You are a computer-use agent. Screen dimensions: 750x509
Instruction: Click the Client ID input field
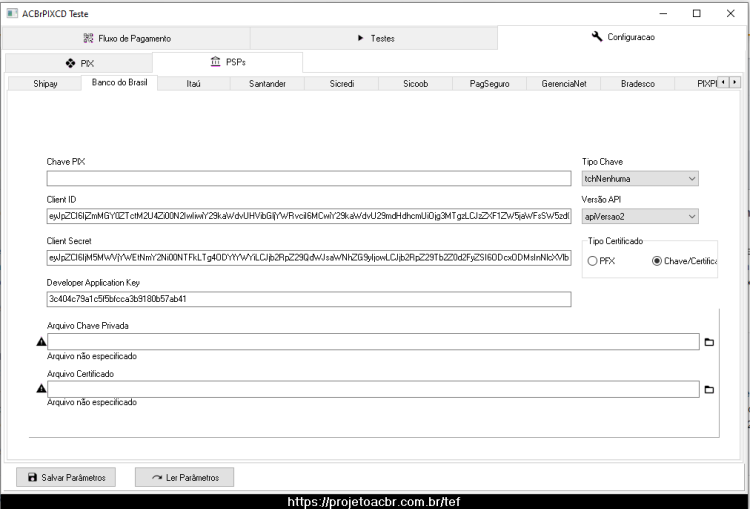[309, 216]
